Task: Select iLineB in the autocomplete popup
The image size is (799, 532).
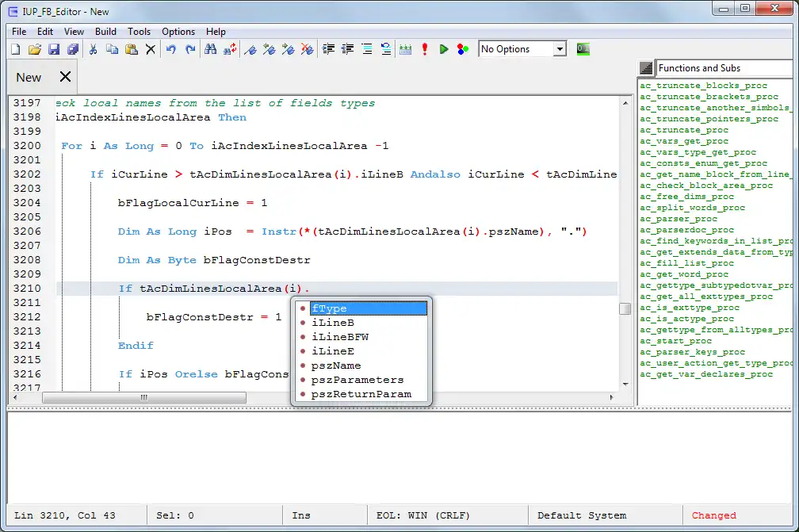Action: pyautogui.click(x=333, y=323)
